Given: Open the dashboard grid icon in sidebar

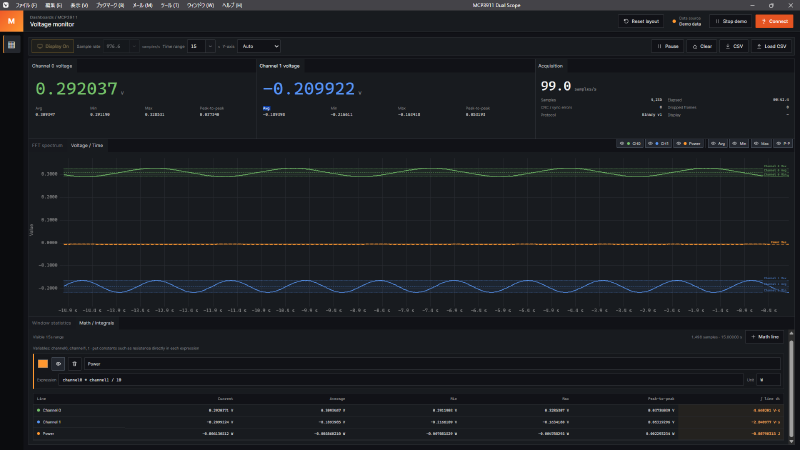Looking at the screenshot, I should coord(11,45).
